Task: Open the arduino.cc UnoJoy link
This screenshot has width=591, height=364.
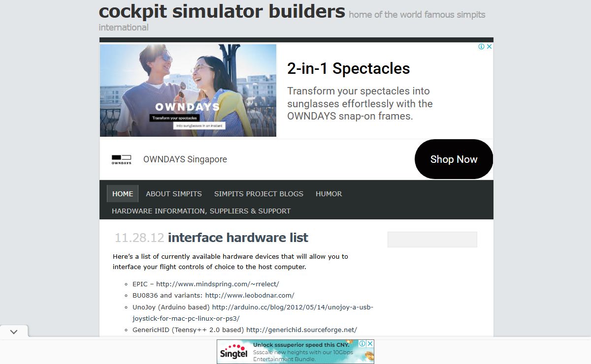Action: pyautogui.click(x=253, y=312)
